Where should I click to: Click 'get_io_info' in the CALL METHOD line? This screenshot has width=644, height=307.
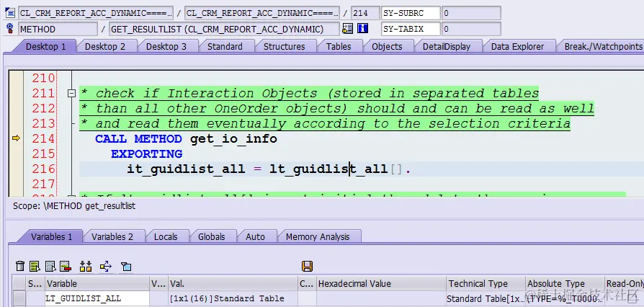(x=233, y=139)
